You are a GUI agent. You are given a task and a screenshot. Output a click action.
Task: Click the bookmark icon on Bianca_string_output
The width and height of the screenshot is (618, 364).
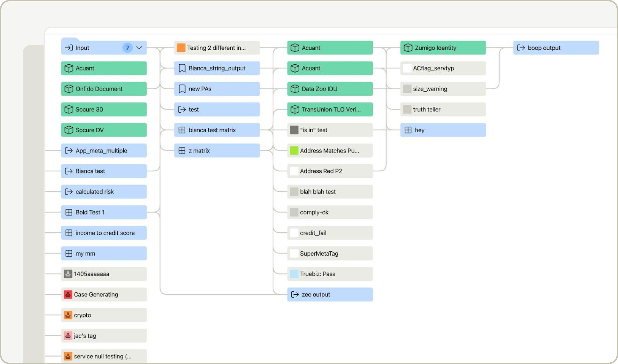coord(182,68)
